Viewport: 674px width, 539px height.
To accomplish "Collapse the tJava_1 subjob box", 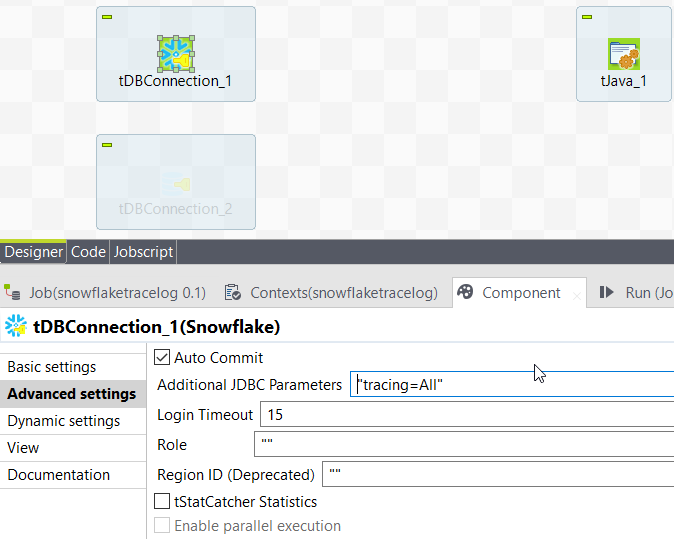I will tap(587, 17).
